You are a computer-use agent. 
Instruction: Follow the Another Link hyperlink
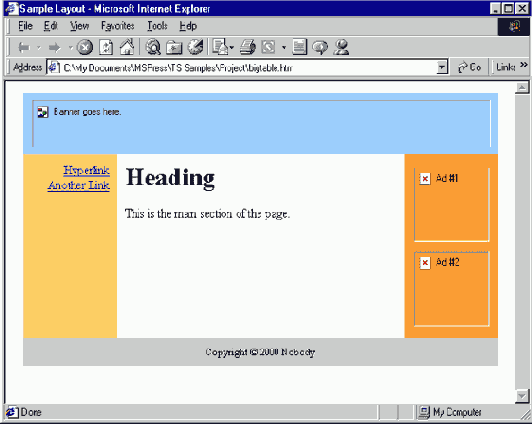tap(79, 186)
